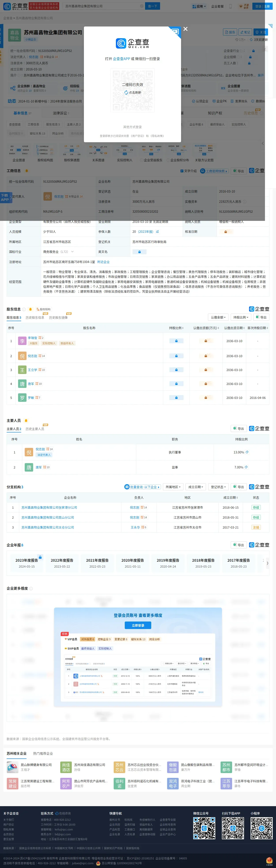Open the 2023年度报告 card
The image size is (276, 868).
pyautogui.click(x=27, y=563)
